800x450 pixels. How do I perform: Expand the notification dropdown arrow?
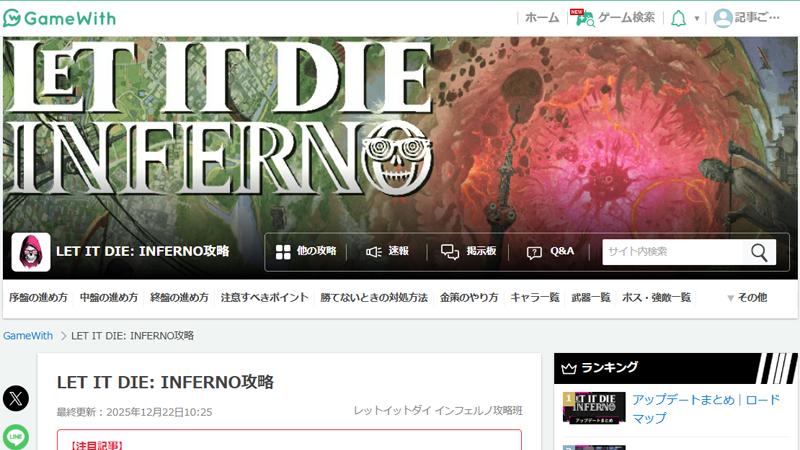696,19
